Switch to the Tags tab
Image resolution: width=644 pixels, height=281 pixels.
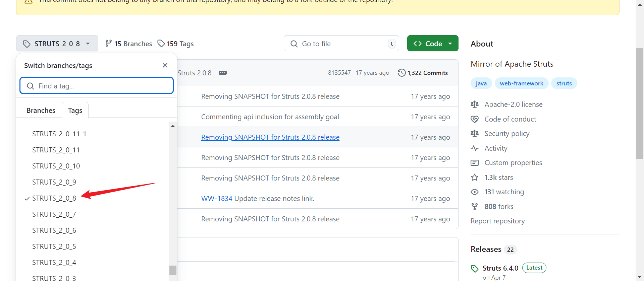coord(75,110)
